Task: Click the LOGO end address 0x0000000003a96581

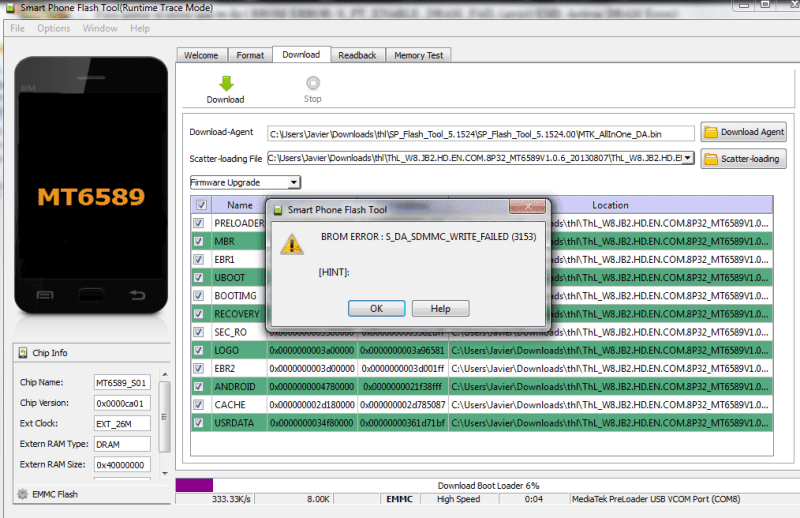Action: (403, 351)
